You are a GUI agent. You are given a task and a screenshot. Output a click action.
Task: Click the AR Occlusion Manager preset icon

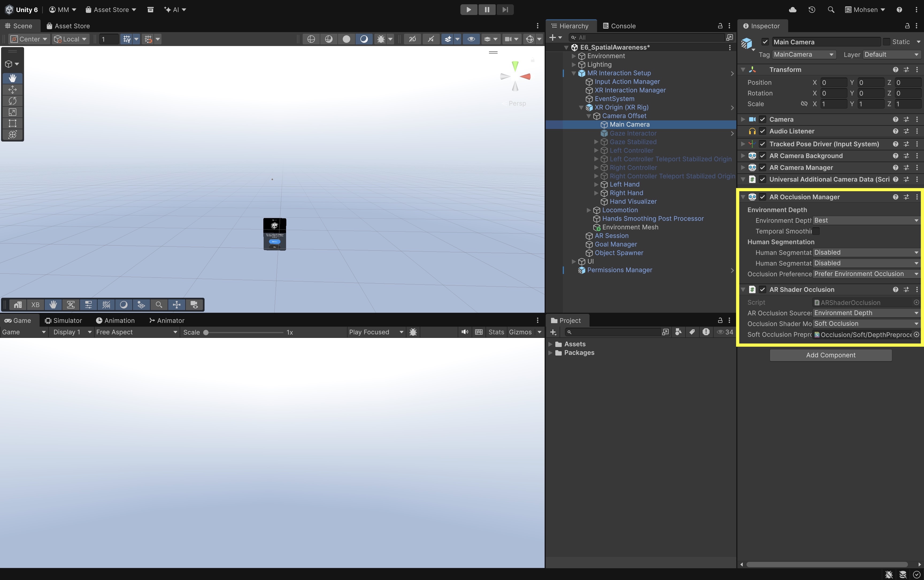click(x=906, y=197)
